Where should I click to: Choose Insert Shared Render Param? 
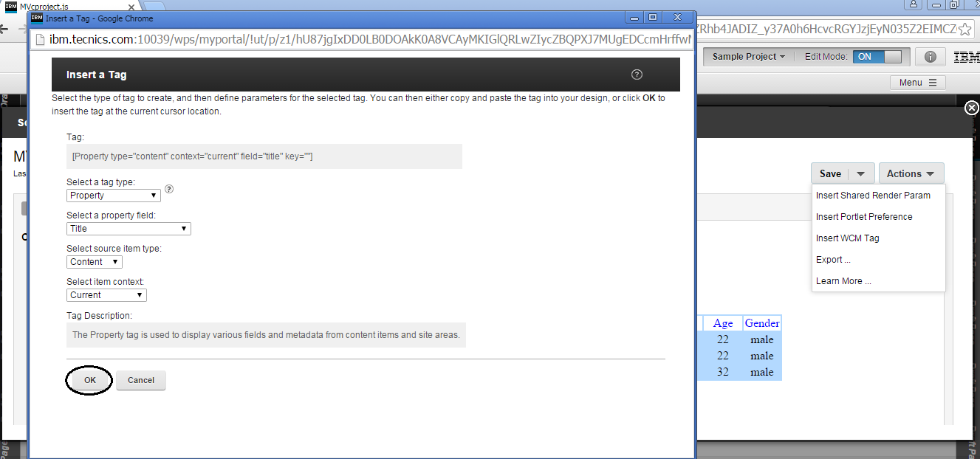[873, 196]
